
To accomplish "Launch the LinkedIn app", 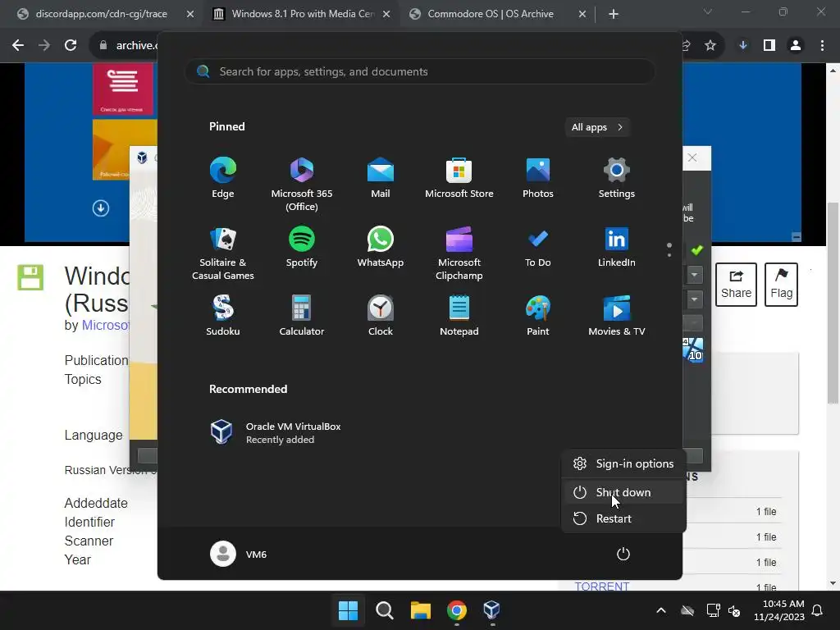I will click(617, 246).
